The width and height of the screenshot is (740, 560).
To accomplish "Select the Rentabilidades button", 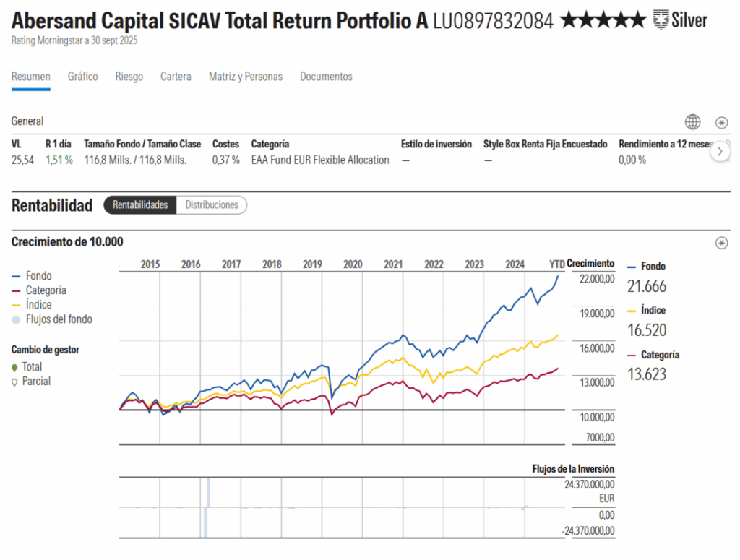I will [x=140, y=204].
